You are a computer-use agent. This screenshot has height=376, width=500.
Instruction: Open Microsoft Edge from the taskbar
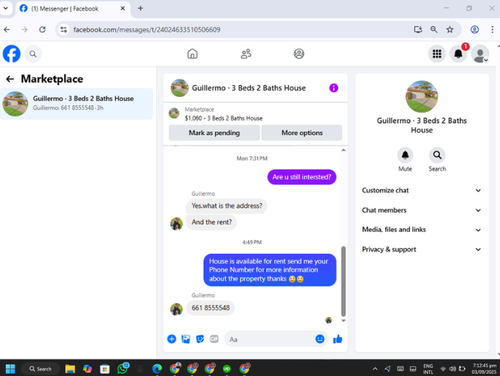click(x=157, y=369)
